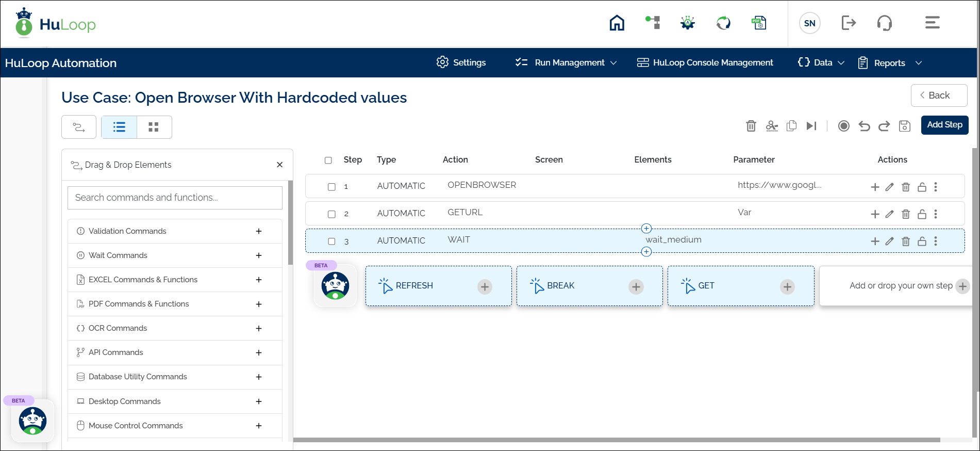Click the Back button
Screen dimensions: 980x451
[938, 95]
